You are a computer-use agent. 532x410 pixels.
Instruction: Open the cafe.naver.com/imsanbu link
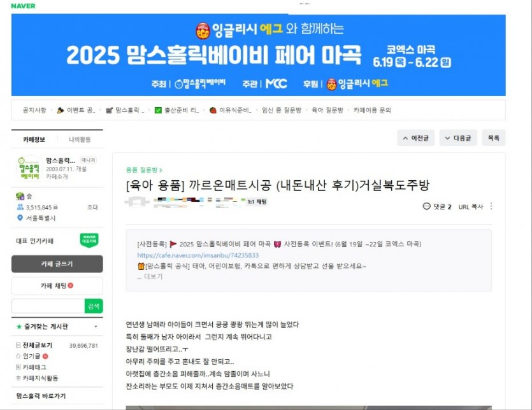198,255
